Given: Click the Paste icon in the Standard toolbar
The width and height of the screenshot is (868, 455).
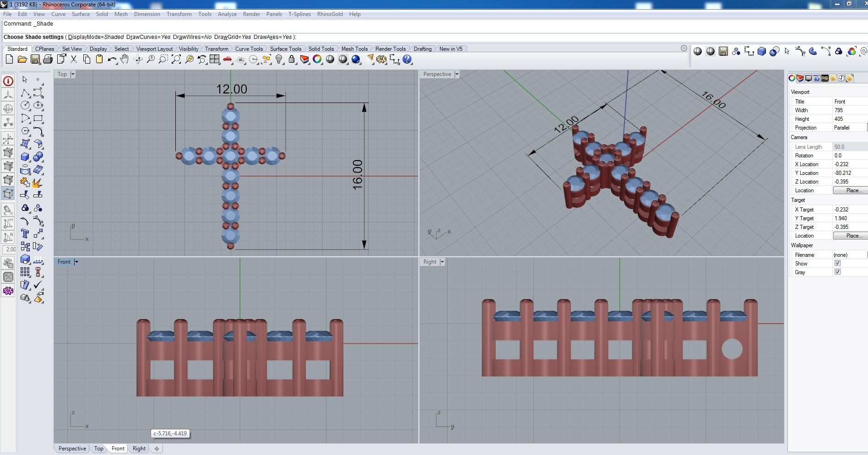Looking at the screenshot, I should 99,60.
